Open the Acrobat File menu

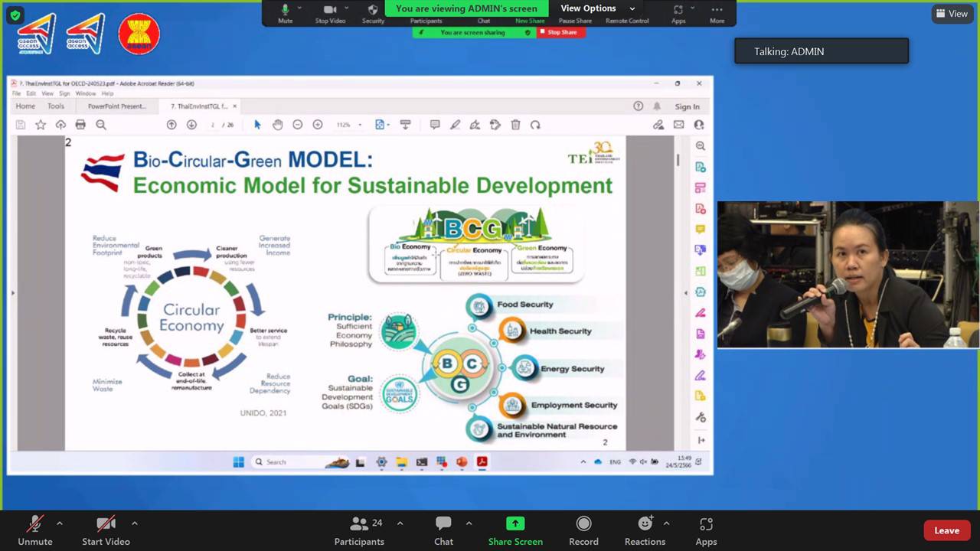pyautogui.click(x=16, y=93)
